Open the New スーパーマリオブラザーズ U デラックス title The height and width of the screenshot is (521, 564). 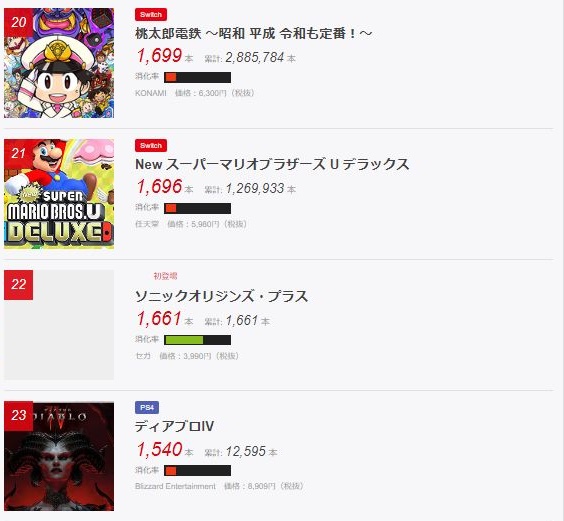[x=272, y=164]
